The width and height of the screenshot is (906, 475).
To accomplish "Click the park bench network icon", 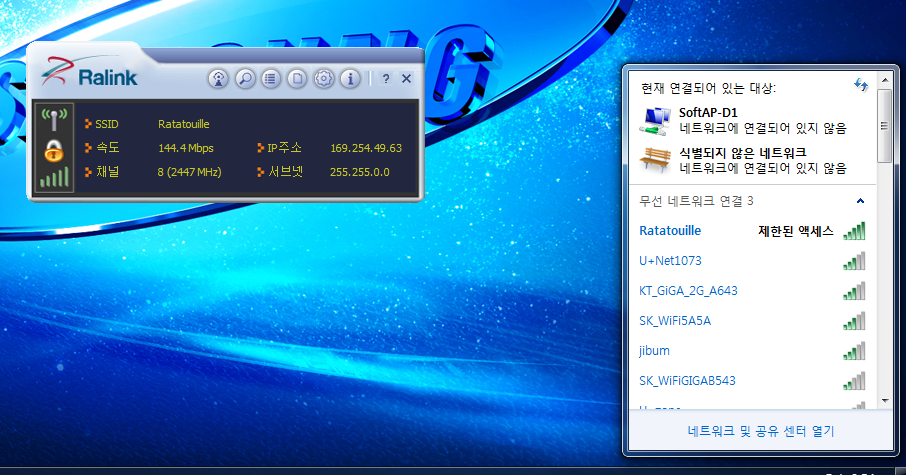I will click(655, 159).
